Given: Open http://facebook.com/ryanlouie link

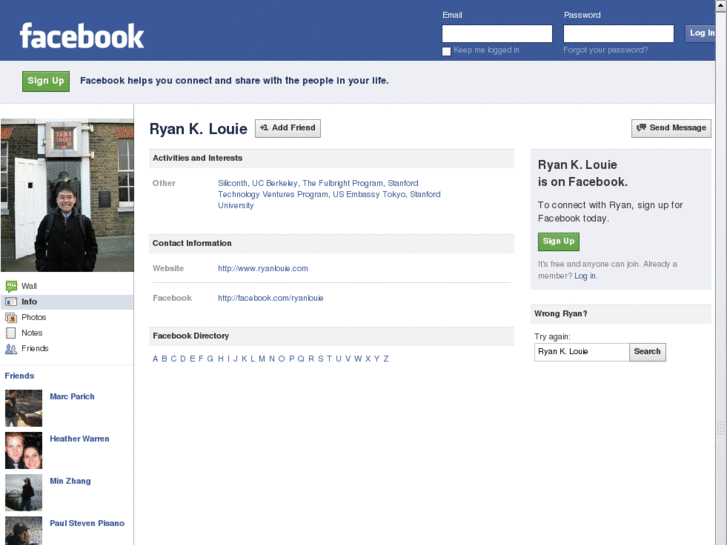Looking at the screenshot, I should click(x=270, y=298).
